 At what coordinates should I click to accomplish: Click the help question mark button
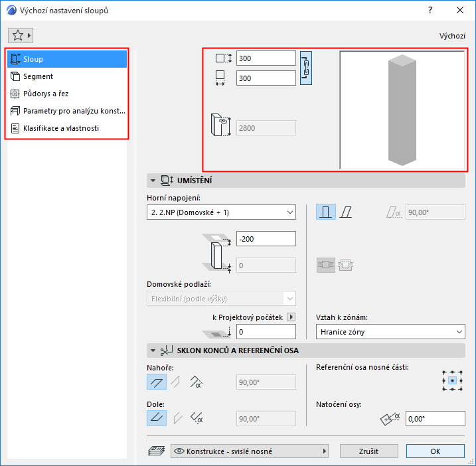(430, 11)
